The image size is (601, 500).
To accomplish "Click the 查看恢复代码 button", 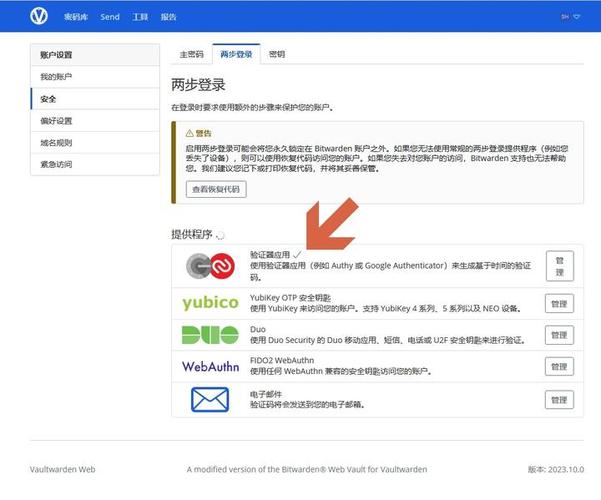I will point(216,189).
